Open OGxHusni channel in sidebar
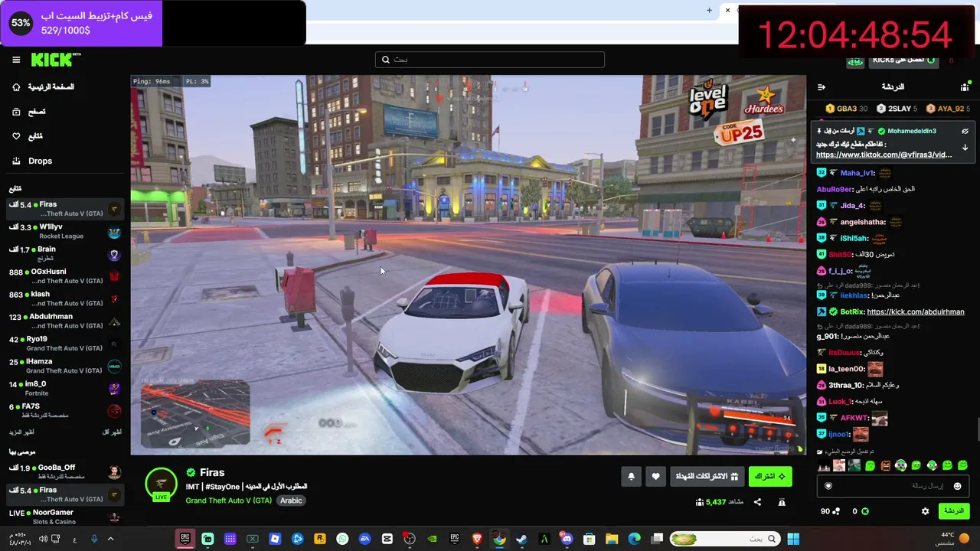Image resolution: width=980 pixels, height=551 pixels. click(65, 276)
